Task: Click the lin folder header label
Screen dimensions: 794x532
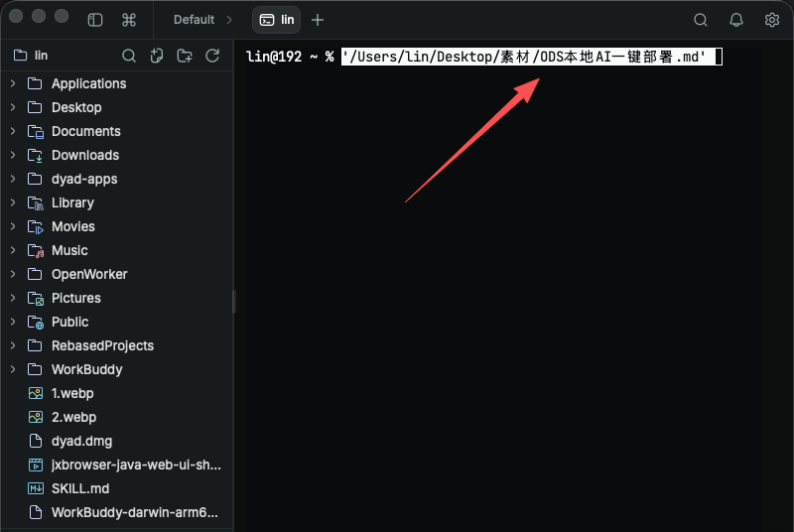Action: (41, 56)
